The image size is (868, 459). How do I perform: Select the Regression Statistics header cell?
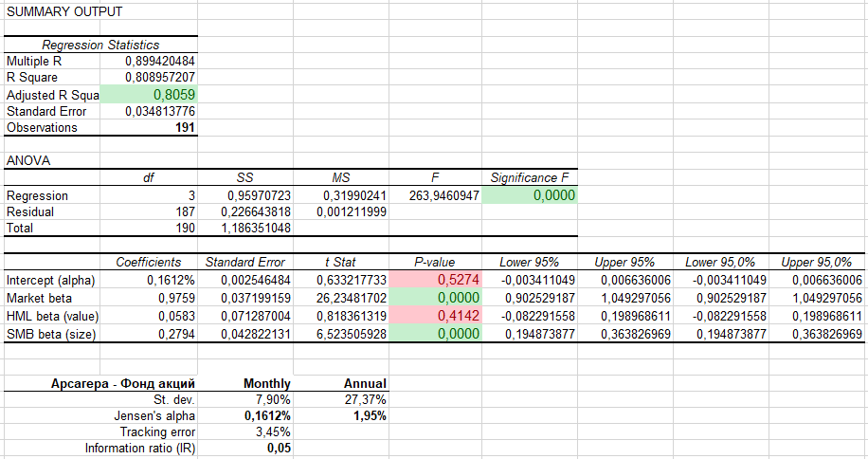100,45
